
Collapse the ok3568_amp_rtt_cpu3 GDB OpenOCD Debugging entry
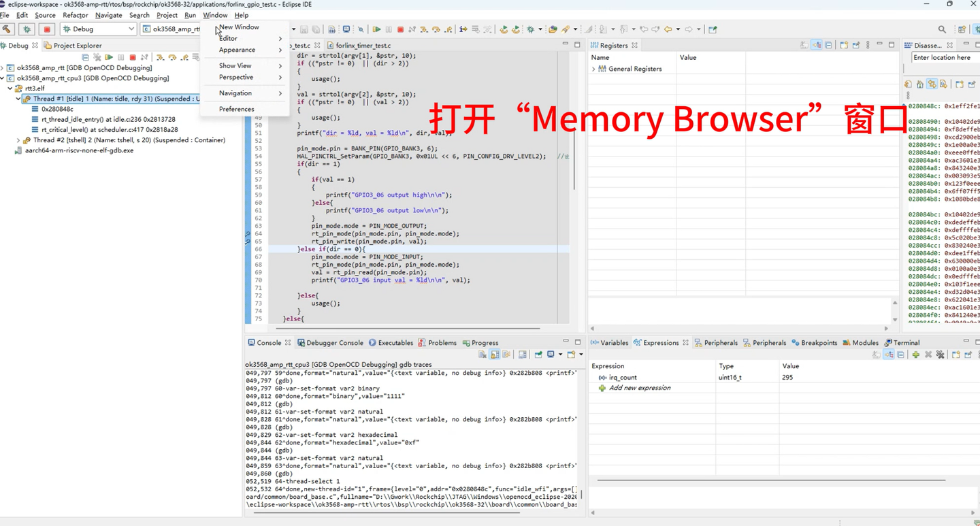click(x=3, y=78)
